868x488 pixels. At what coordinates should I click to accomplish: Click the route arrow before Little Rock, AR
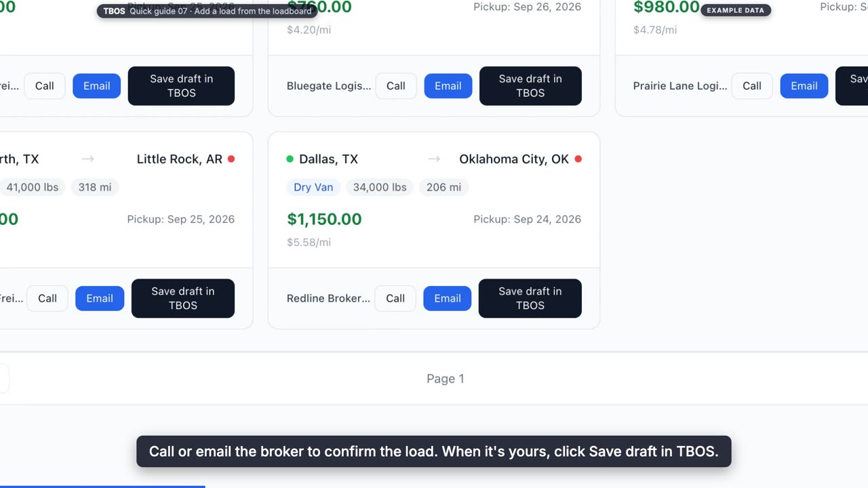point(87,159)
